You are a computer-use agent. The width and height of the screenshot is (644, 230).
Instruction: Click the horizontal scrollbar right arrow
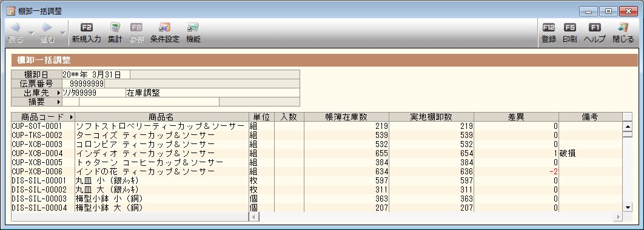[x=617, y=217]
